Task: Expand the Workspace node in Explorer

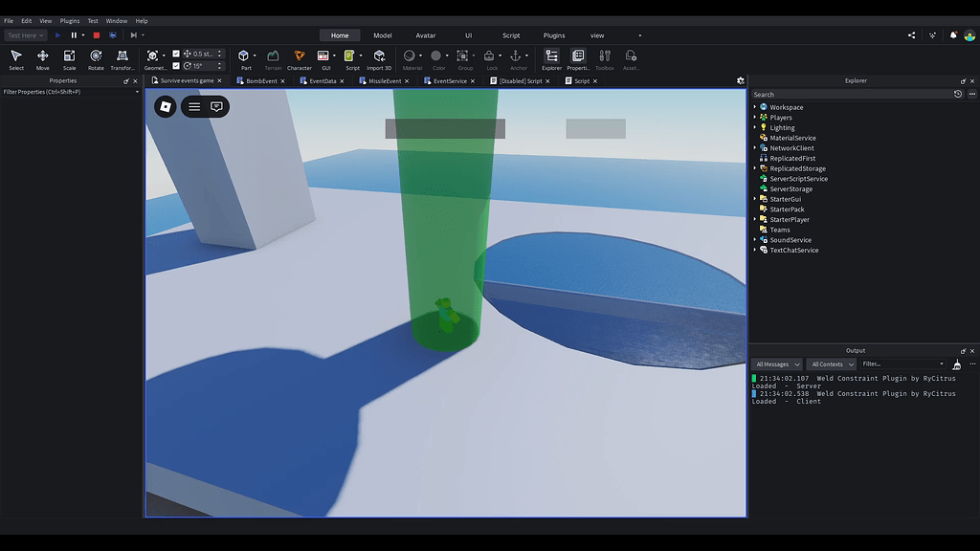Action: [x=755, y=107]
